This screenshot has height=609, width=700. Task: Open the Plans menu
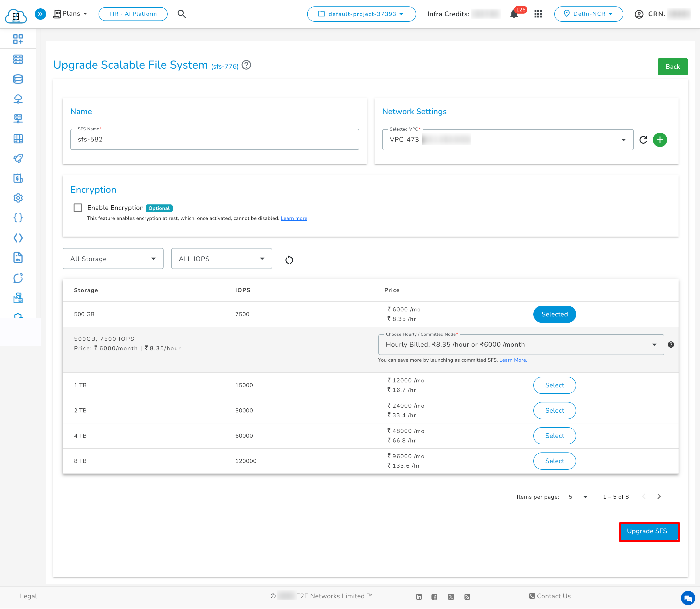[x=70, y=14]
